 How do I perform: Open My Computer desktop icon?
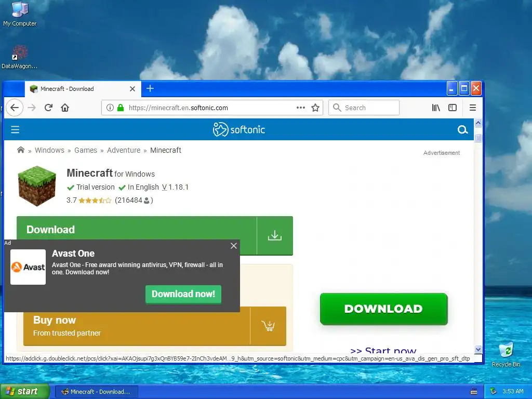(x=20, y=14)
